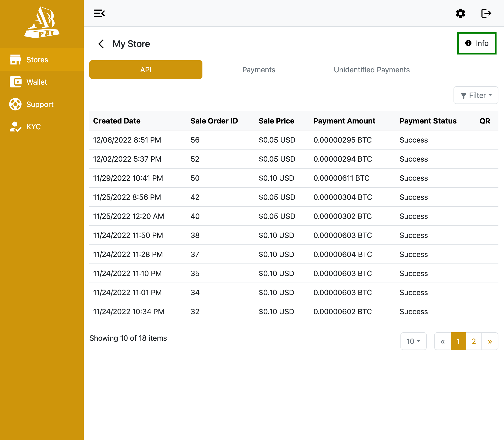Go to last page with » button
The image size is (504, 440).
pyautogui.click(x=490, y=341)
